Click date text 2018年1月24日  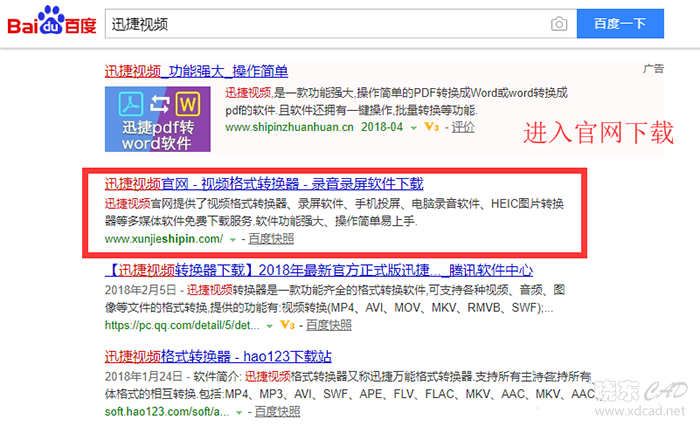pyautogui.click(x=144, y=376)
